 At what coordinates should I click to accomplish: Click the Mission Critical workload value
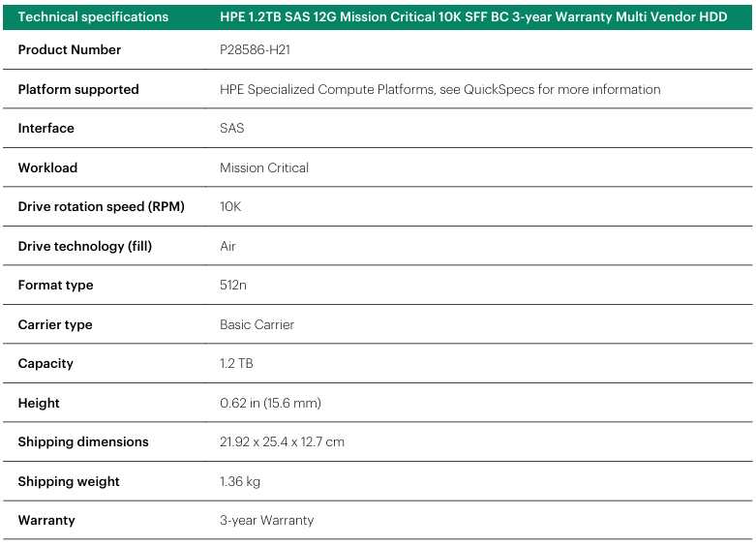[x=264, y=167]
